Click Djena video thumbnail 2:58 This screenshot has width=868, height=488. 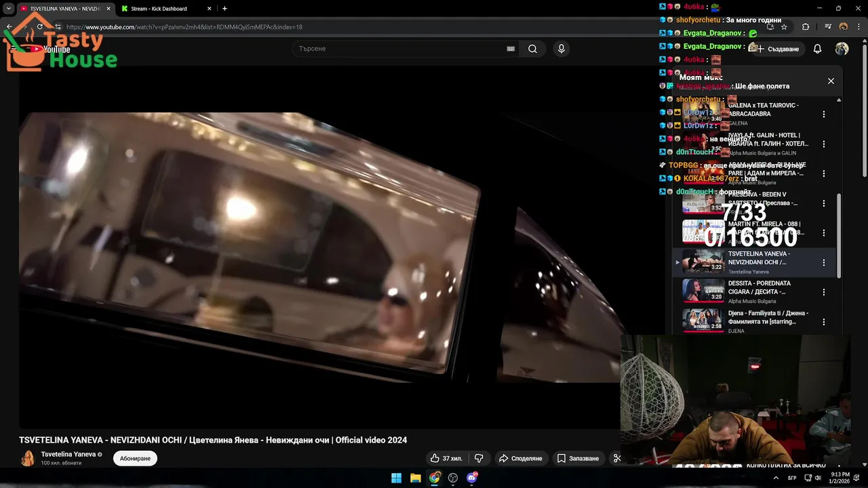click(x=703, y=320)
